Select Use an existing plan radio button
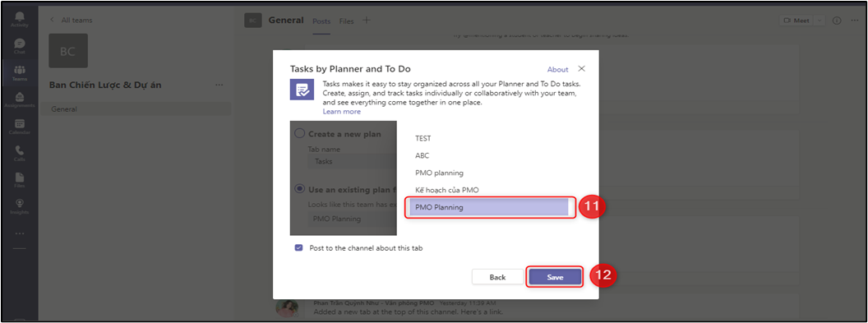 [x=299, y=188]
